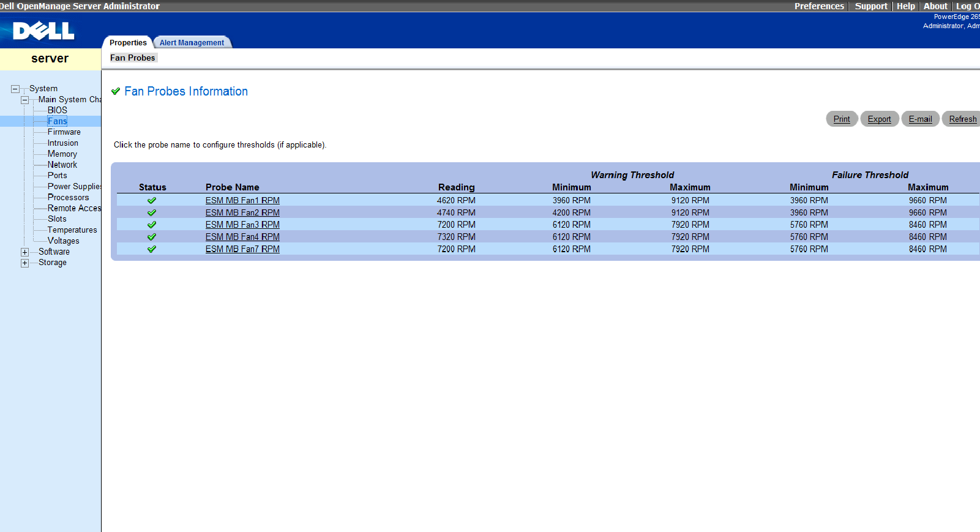The image size is (980, 532).
Task: Click the Fan Probes Information title
Action: 186,91
